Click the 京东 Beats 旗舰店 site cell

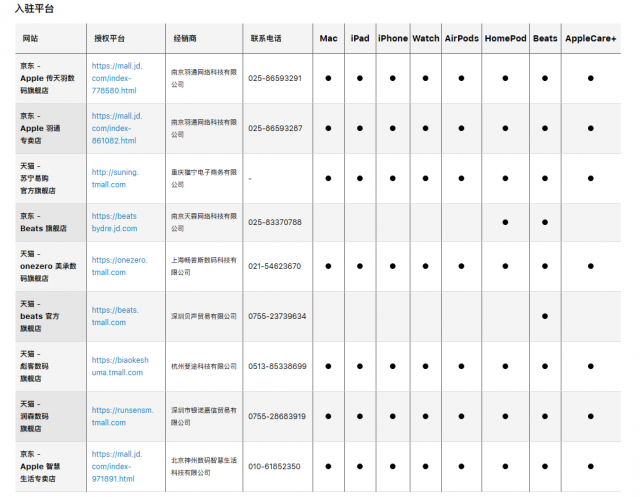(x=51, y=222)
